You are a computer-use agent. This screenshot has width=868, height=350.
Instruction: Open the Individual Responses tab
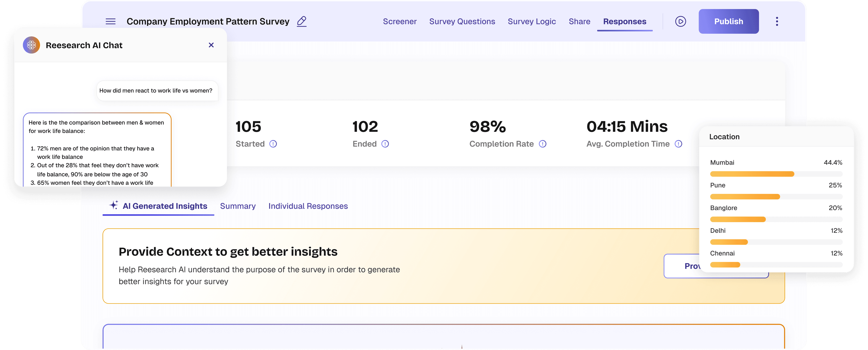pyautogui.click(x=308, y=206)
